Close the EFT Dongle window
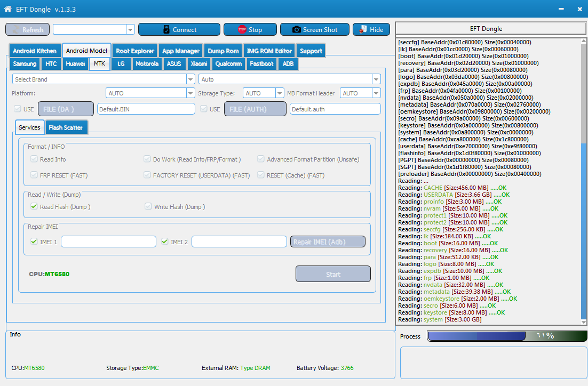Viewport: 588px width, 386px height. click(580, 9)
